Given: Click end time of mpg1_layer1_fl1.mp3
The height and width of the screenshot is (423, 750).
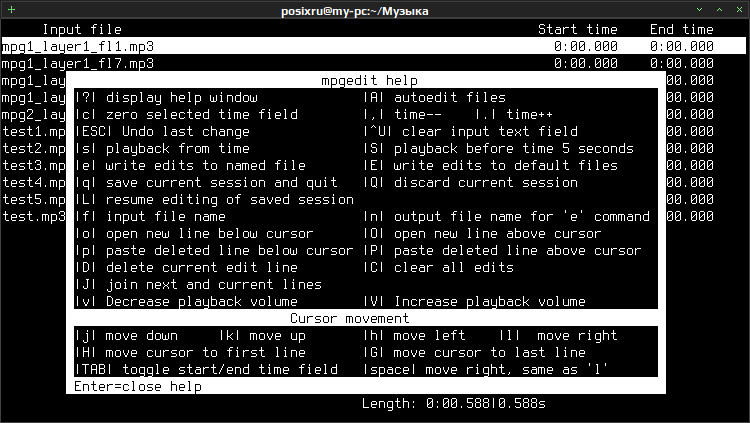Looking at the screenshot, I should [682, 46].
